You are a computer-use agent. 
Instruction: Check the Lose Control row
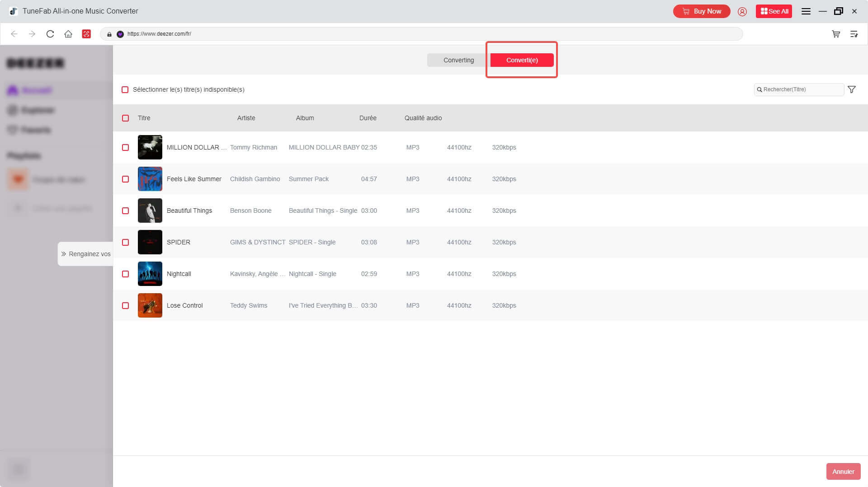point(126,305)
